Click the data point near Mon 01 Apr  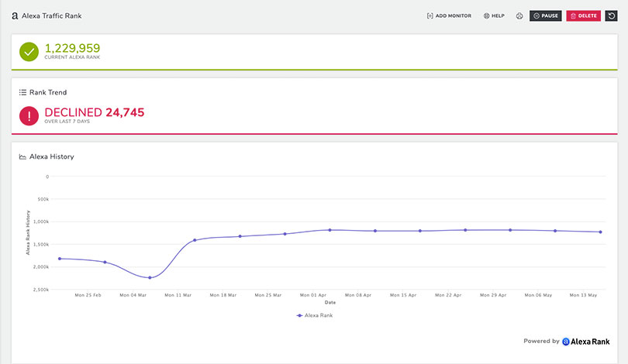coord(330,230)
